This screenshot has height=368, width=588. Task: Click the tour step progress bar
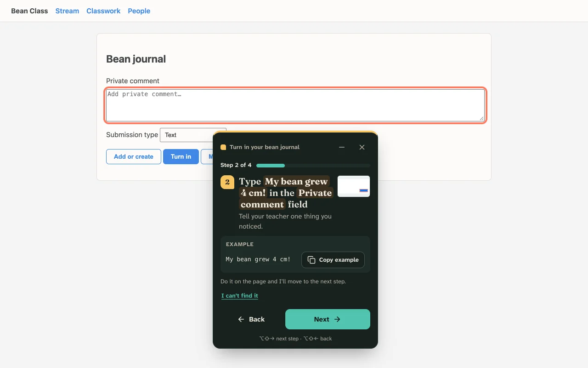[313, 165]
